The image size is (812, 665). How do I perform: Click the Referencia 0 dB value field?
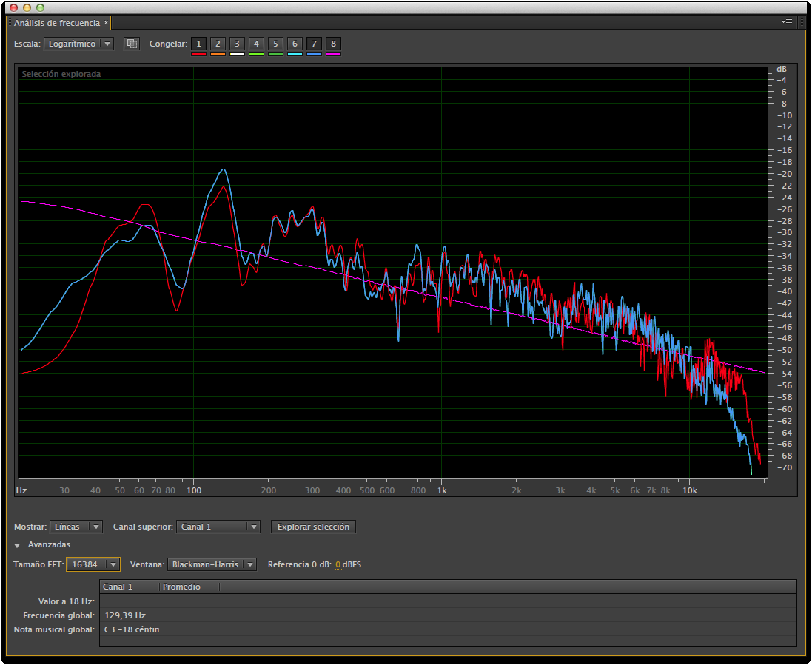click(x=338, y=565)
